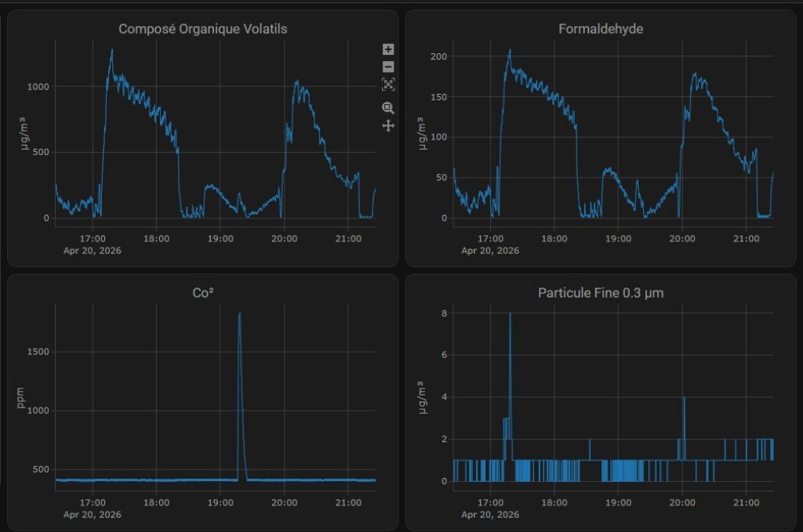Screen dimensions: 803x532
Task: Click the 500 tick on the VOC chart y-axis
Action: [41, 152]
